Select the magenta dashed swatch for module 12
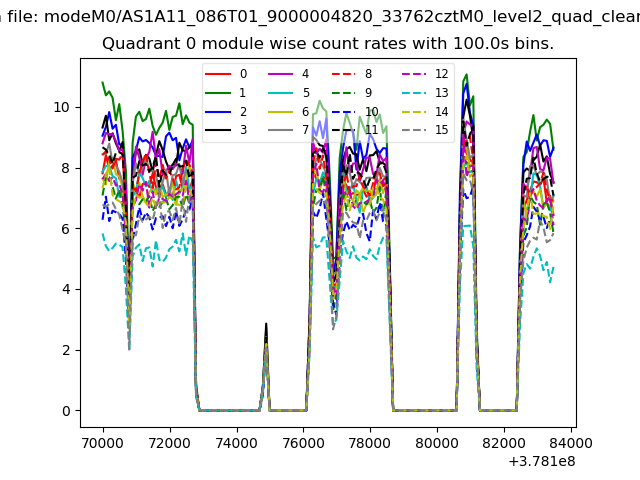 414,74
